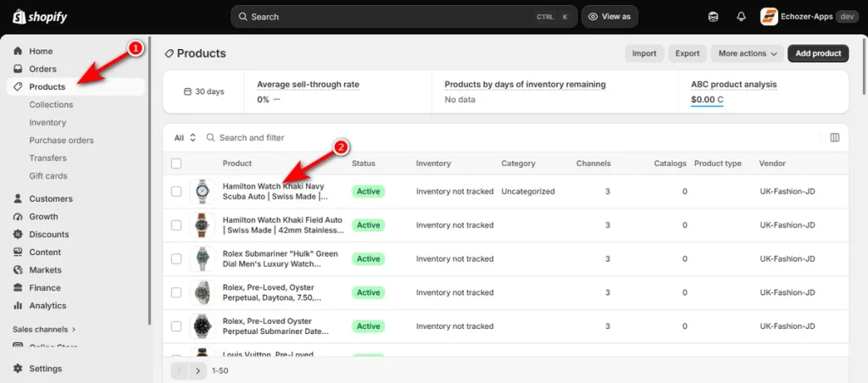Click the Growth gauge icon
The width and height of the screenshot is (868, 383).
click(19, 216)
